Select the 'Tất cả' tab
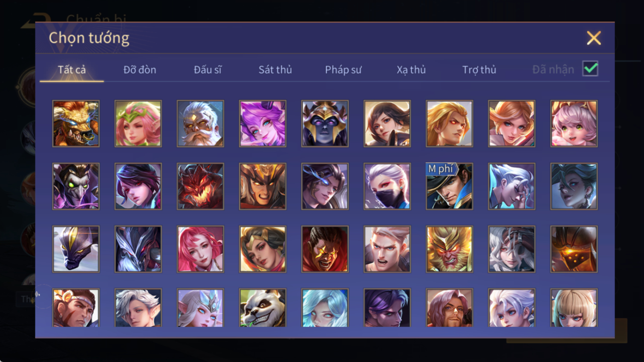This screenshot has height=362, width=644. coord(72,70)
